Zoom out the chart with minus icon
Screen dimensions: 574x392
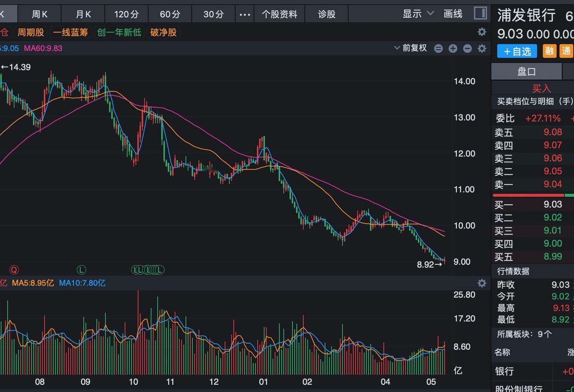tap(467, 48)
